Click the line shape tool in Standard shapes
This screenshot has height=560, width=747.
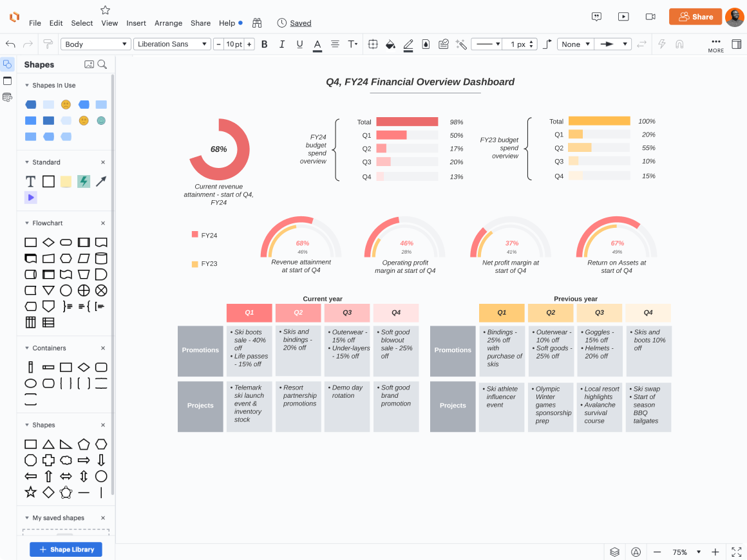tap(101, 181)
